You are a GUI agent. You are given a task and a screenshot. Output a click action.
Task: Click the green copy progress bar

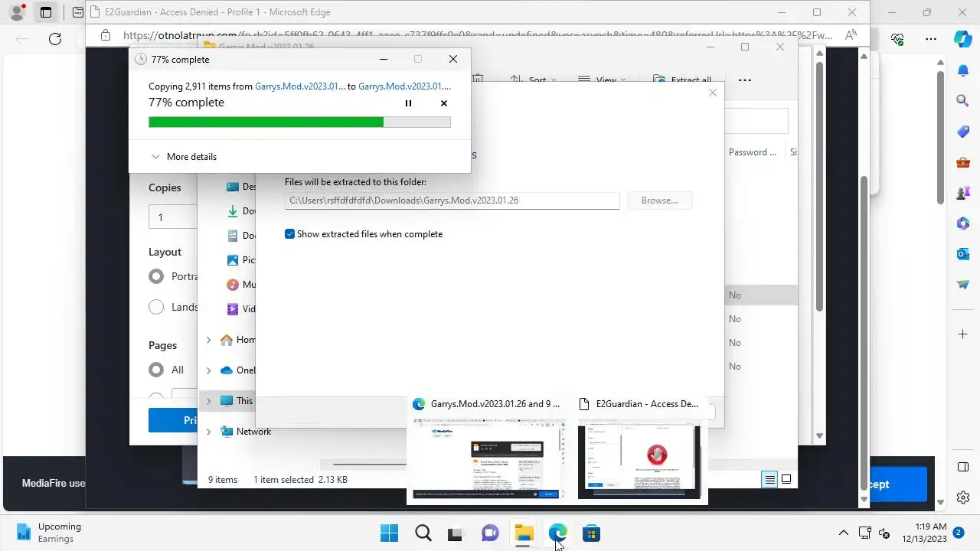299,122
